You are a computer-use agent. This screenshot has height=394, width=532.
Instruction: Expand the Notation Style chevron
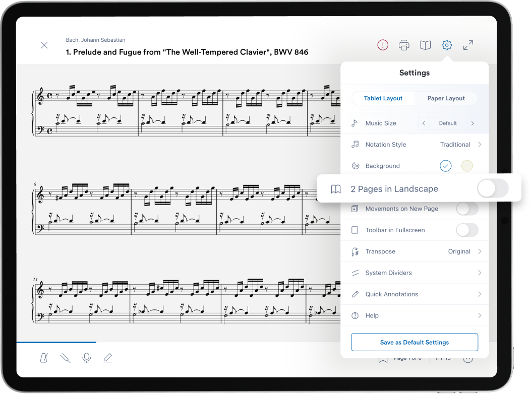pyautogui.click(x=480, y=145)
